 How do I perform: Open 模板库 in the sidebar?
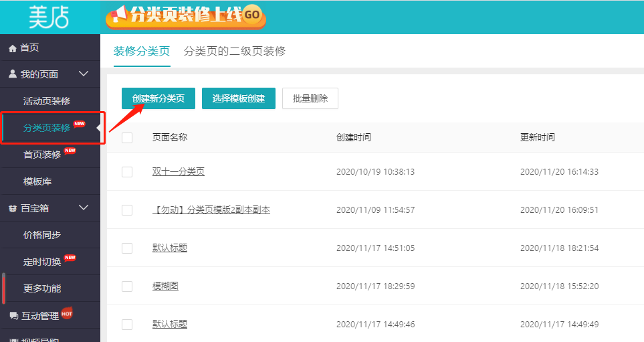37,181
